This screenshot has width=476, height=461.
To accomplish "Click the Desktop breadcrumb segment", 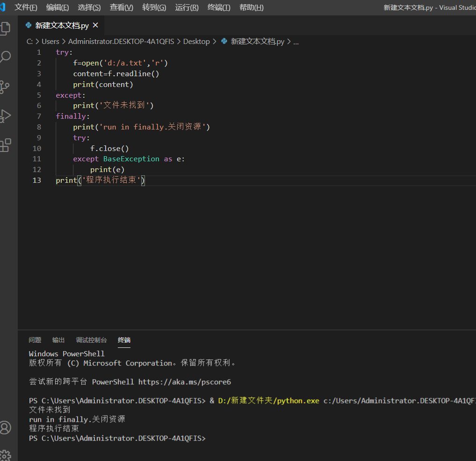I will tap(196, 42).
